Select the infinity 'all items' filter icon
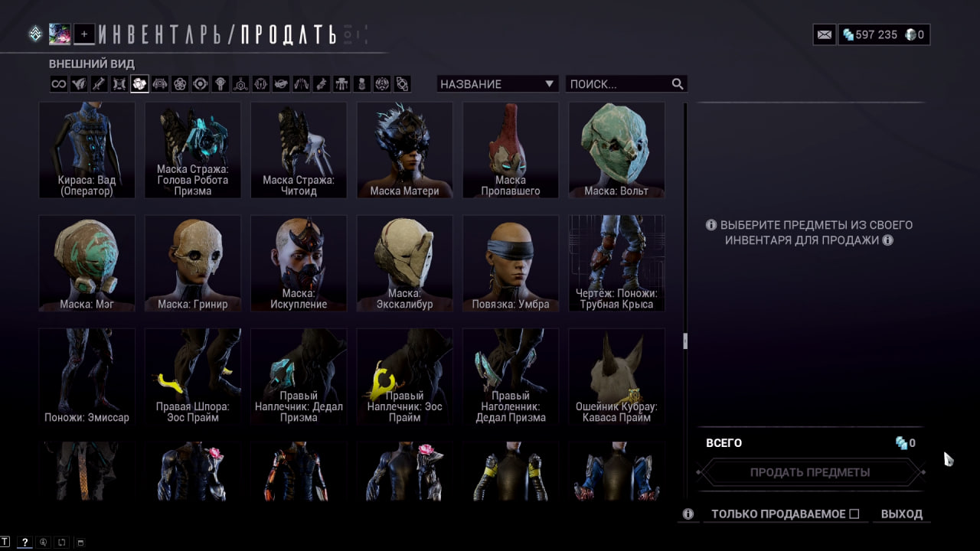This screenshot has width=980, height=551. (x=59, y=84)
